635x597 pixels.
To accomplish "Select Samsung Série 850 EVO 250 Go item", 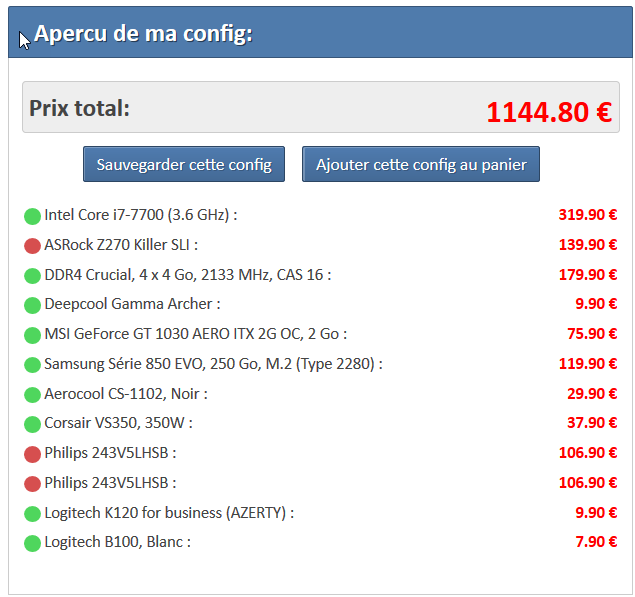I will (213, 364).
